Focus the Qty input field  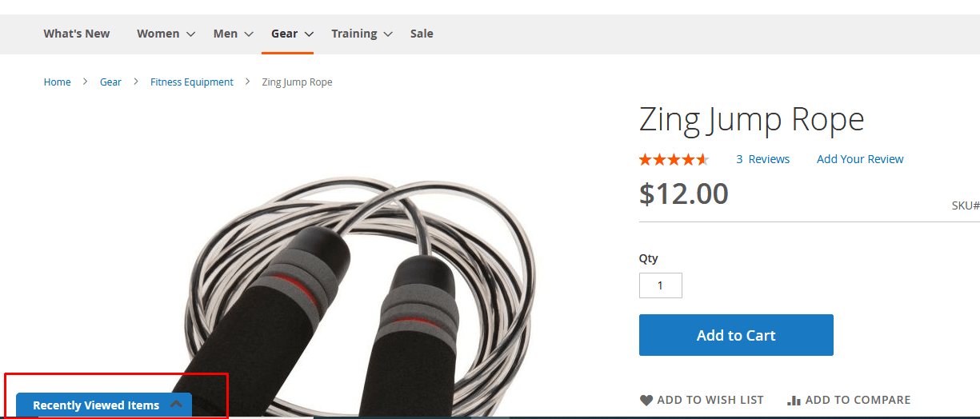point(660,285)
